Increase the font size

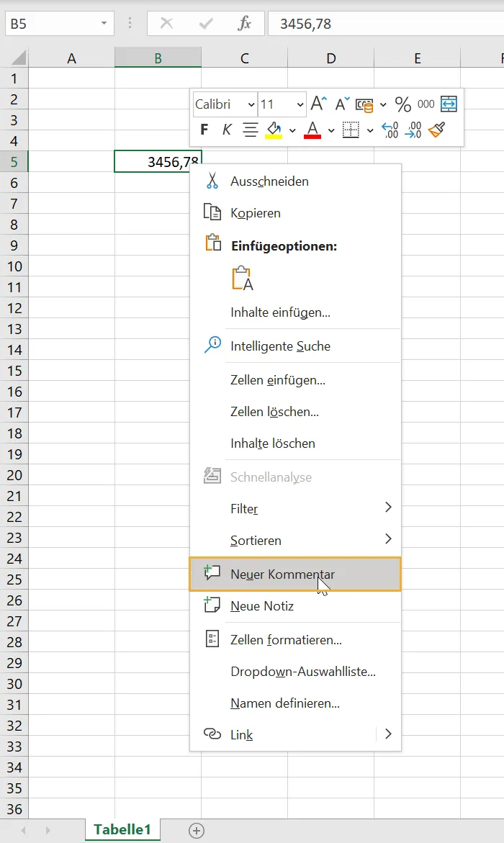tap(317, 104)
